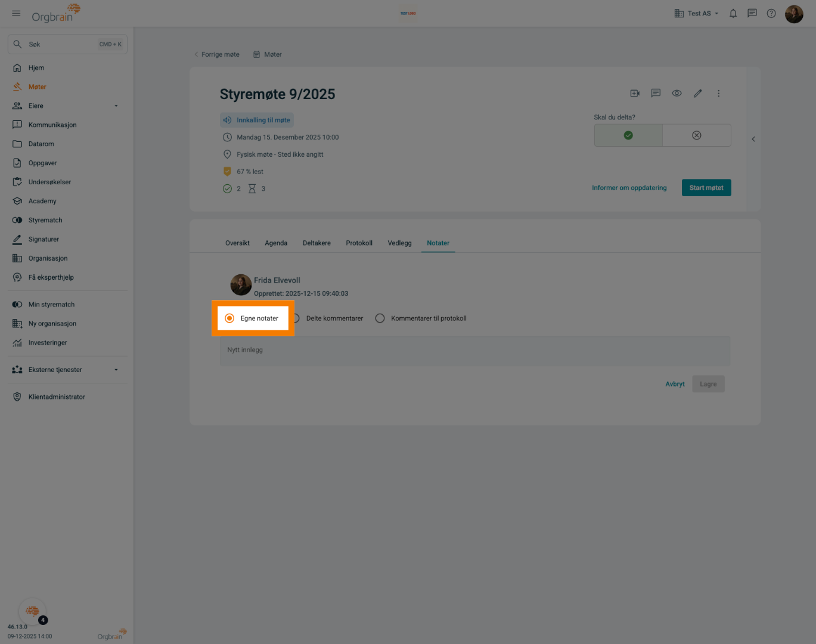Screen dimensions: 816x644
Task: Click the Mandag 15. Desember 2025 date text
Action: click(287, 137)
